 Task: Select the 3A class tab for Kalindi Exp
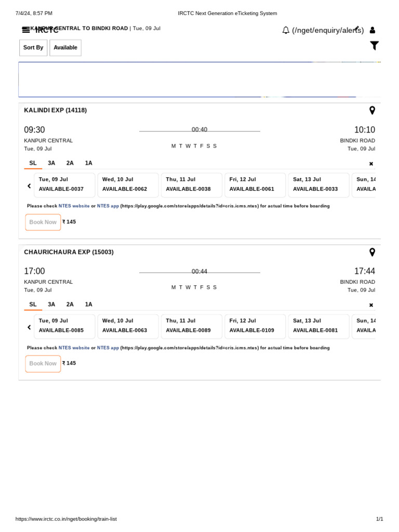pos(51,163)
